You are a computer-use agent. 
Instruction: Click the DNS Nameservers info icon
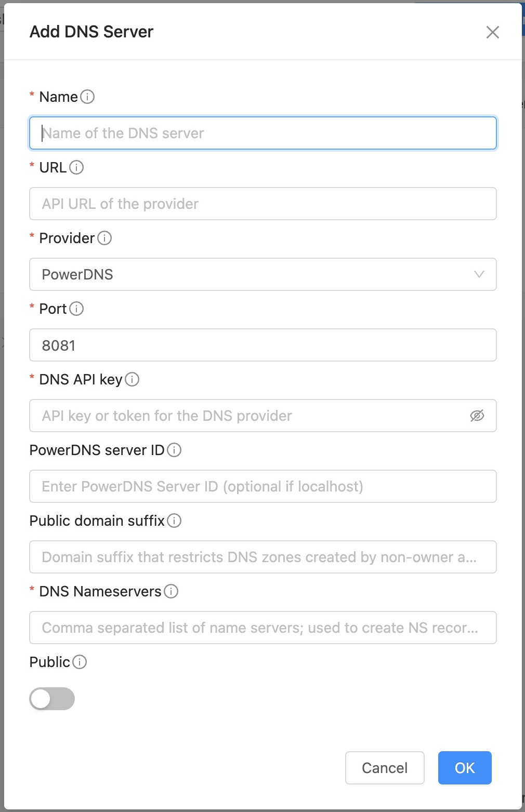point(171,591)
